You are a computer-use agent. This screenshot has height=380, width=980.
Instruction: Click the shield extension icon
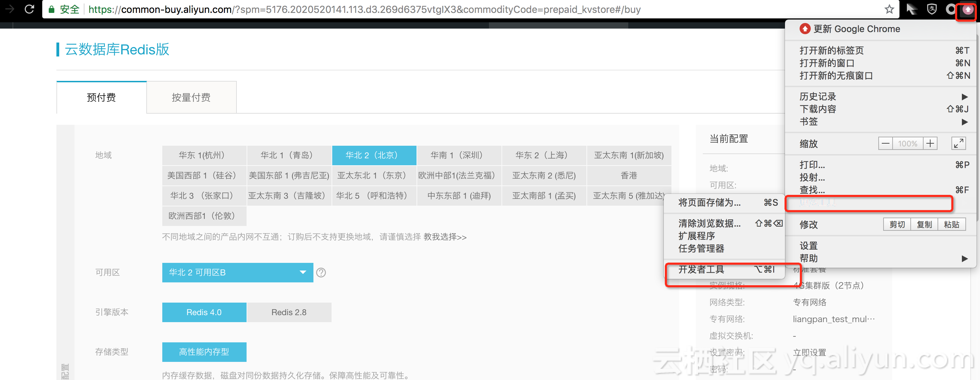coord(932,9)
